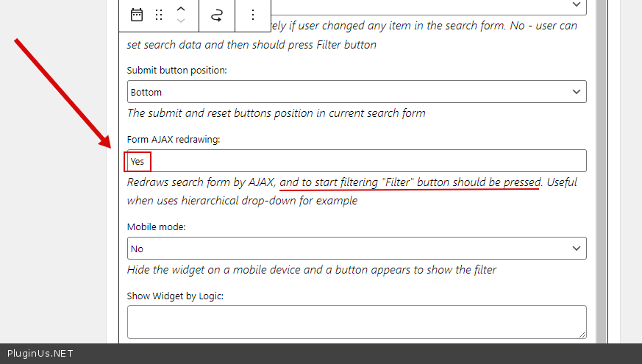Open the three-dot block options menu
Viewport: 642px width, 364px height.
(253, 15)
